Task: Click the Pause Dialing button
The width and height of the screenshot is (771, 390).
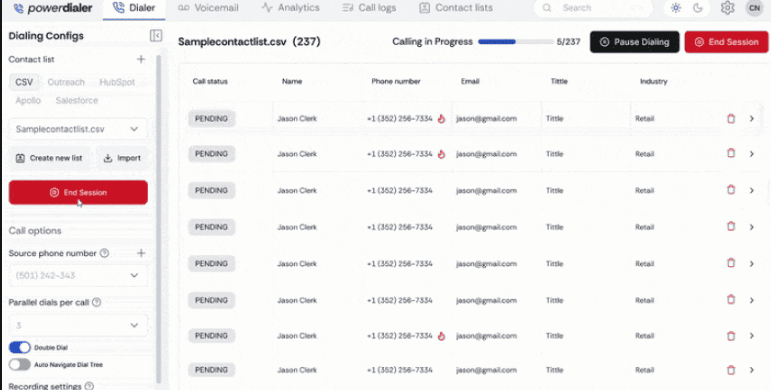Action: click(x=635, y=42)
